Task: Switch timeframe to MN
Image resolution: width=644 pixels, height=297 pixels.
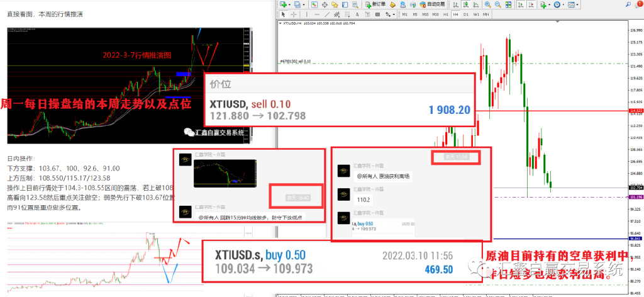Action: (x=486, y=14)
